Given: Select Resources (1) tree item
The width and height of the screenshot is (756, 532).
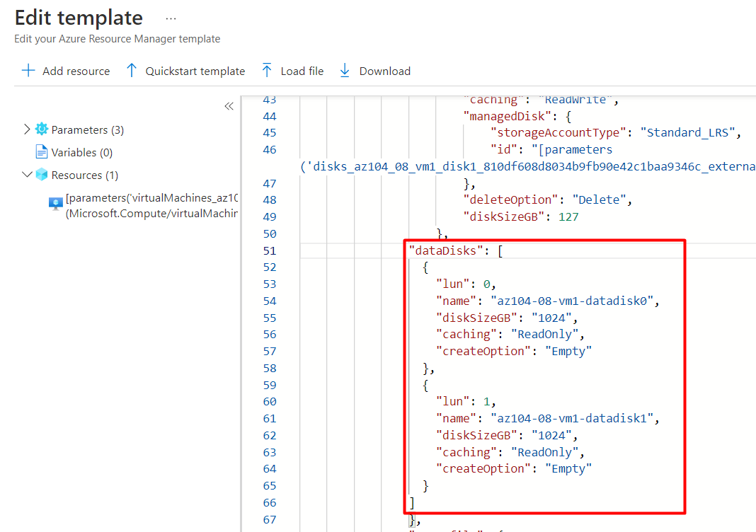Looking at the screenshot, I should pos(85,175).
